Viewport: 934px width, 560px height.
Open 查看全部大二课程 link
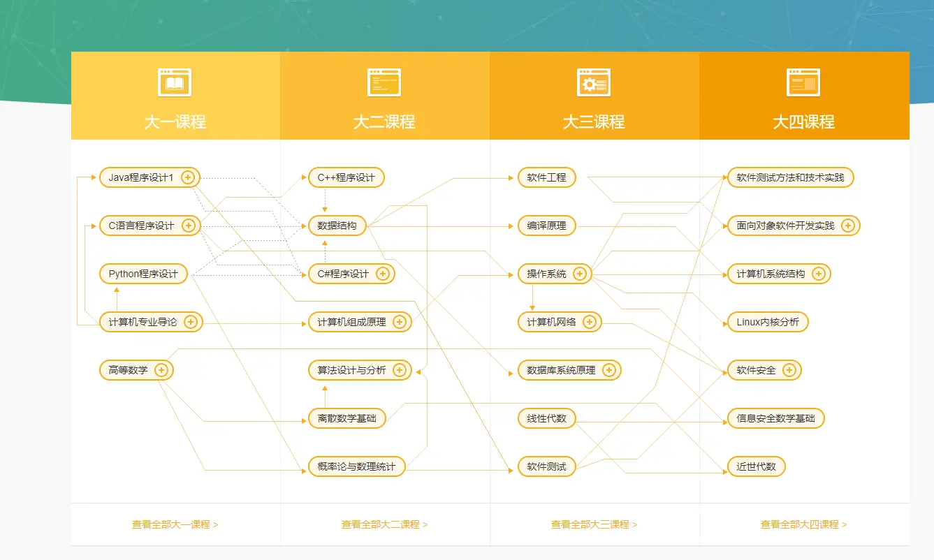[385, 524]
